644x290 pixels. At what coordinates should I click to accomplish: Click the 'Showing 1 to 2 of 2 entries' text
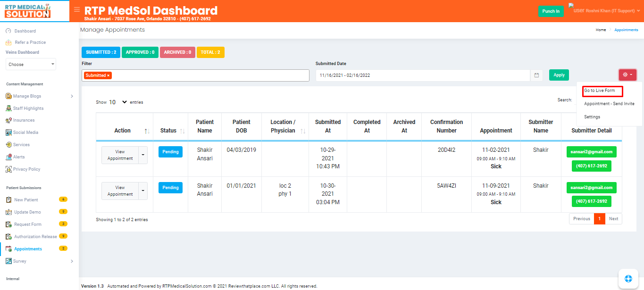(122, 220)
